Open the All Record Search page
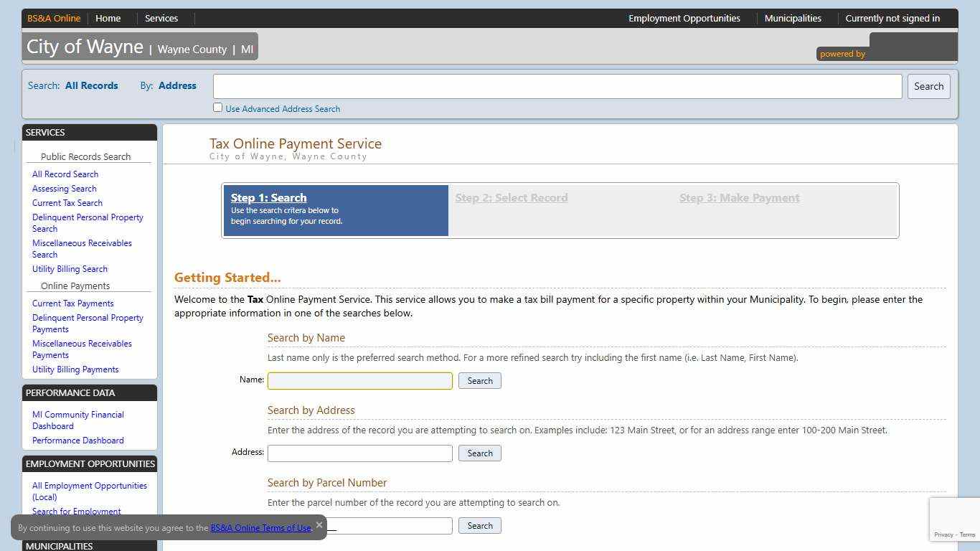 tap(65, 174)
